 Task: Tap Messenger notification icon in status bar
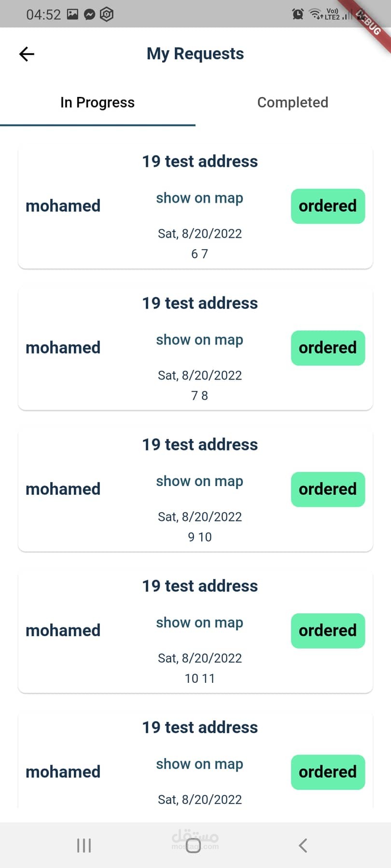point(89,14)
